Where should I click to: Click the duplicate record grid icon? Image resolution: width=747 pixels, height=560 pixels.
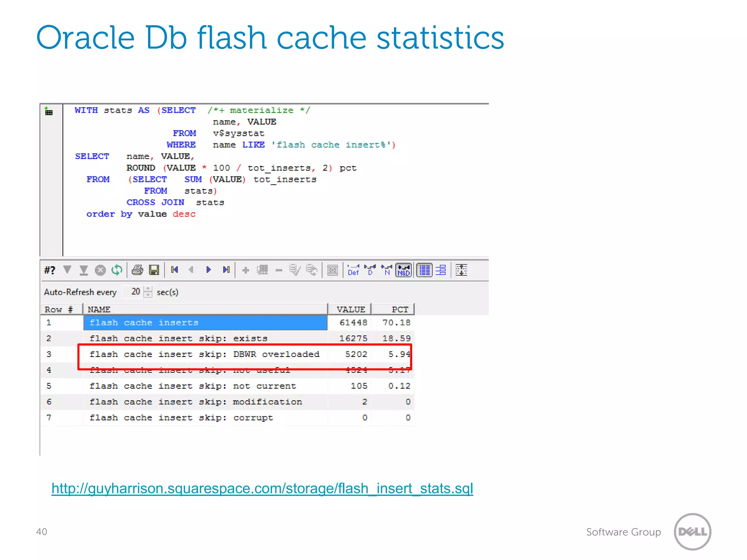pyautogui.click(x=262, y=270)
